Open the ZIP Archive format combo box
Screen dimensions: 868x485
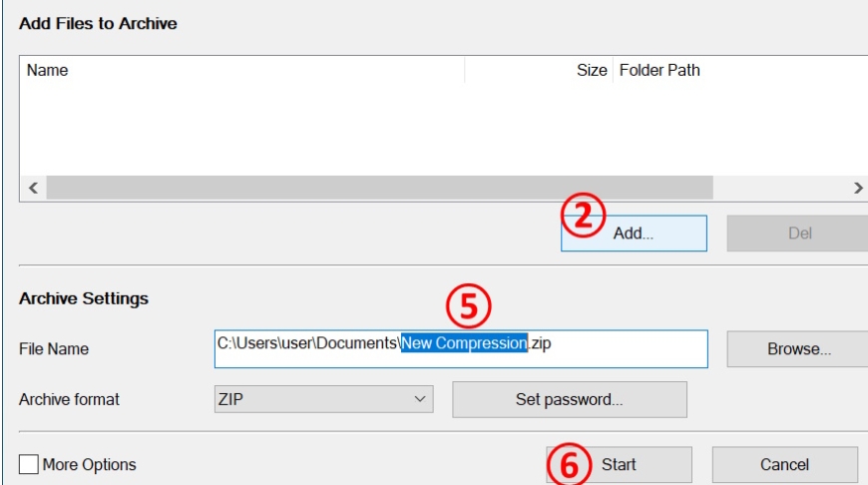coord(324,399)
